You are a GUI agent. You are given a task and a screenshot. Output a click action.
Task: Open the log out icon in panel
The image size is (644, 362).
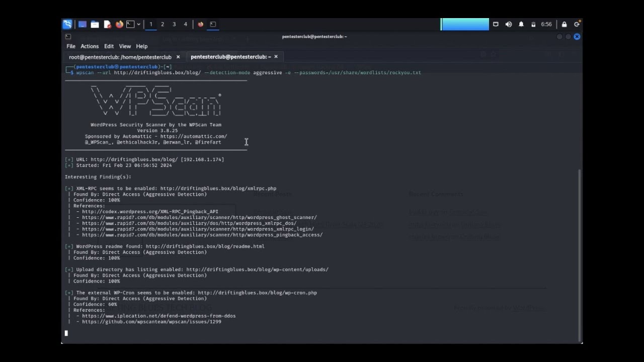click(577, 24)
